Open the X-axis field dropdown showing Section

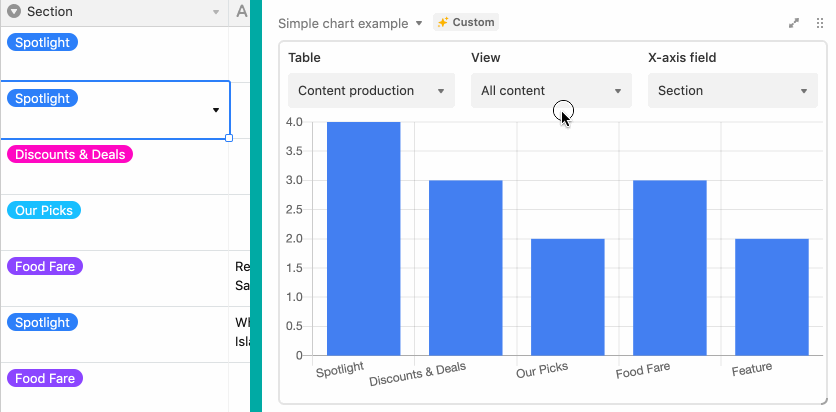pos(733,91)
